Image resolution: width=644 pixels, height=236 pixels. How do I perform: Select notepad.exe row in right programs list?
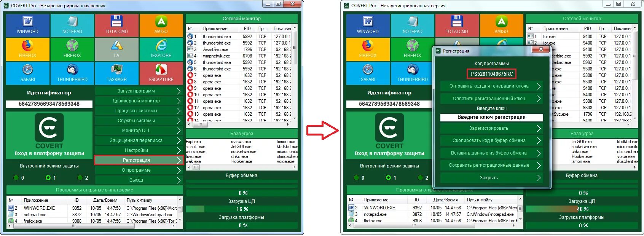point(432,214)
